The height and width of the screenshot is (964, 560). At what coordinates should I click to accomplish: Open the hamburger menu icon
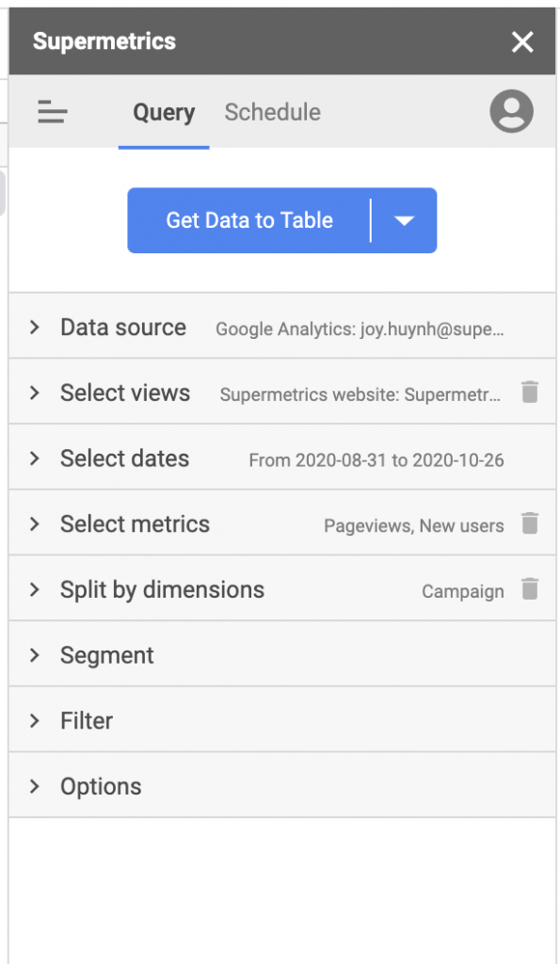coord(53,112)
